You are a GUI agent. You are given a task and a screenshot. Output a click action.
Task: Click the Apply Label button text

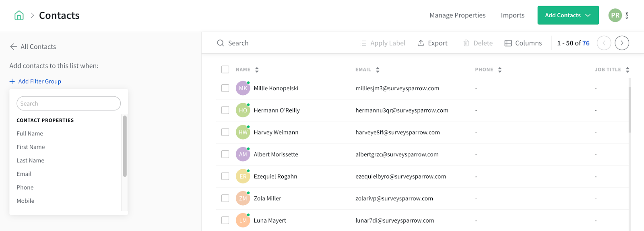[x=388, y=43]
